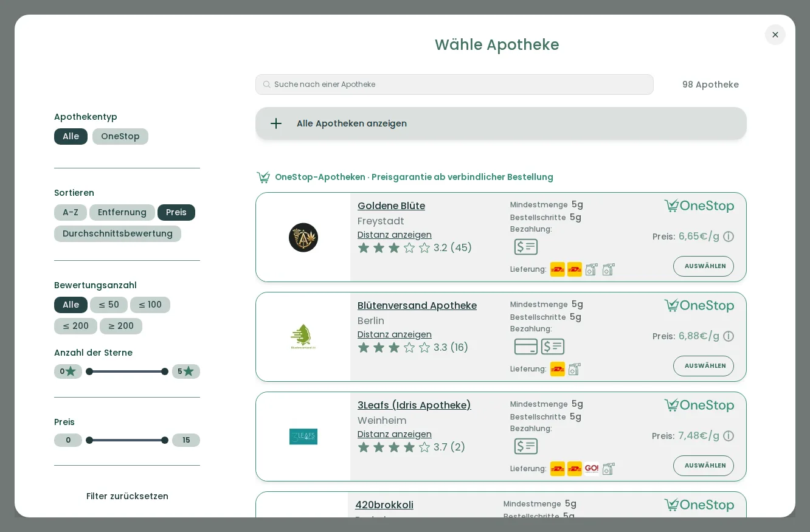
Task: Sort pharmacies A-Z
Action: pos(71,212)
